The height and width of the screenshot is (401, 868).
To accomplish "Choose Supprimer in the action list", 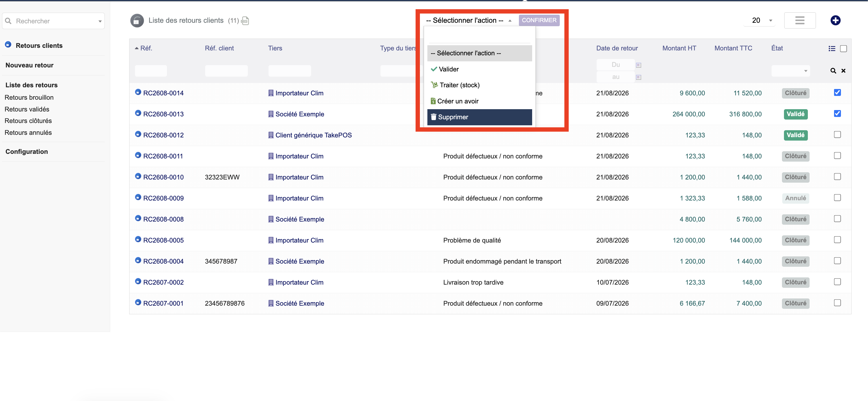I will [x=479, y=117].
